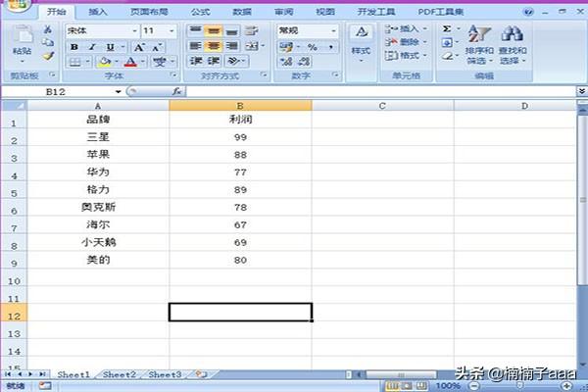Toggle Underline formatting

(110, 47)
